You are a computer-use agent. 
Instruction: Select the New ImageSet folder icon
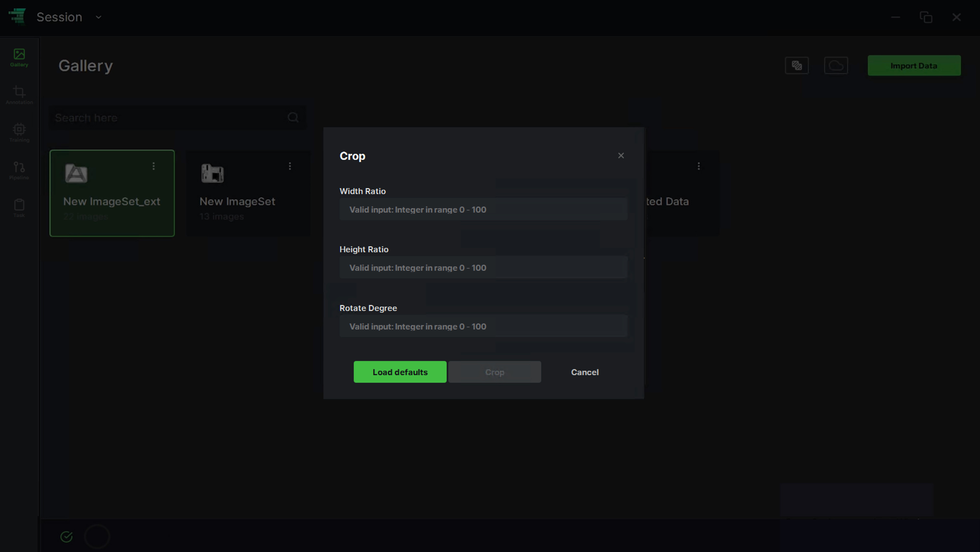pyautogui.click(x=212, y=173)
